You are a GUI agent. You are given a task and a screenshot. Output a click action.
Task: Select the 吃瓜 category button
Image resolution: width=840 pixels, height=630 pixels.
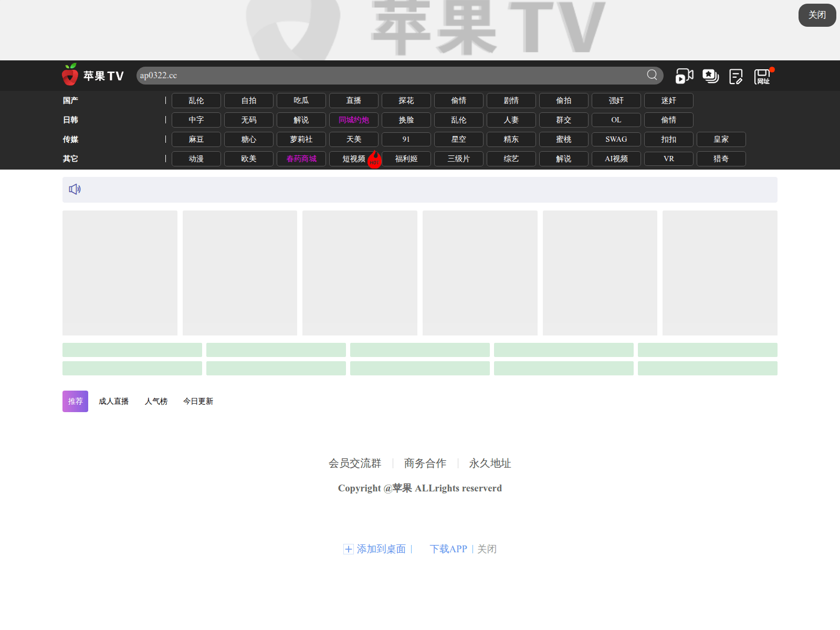pyautogui.click(x=301, y=100)
